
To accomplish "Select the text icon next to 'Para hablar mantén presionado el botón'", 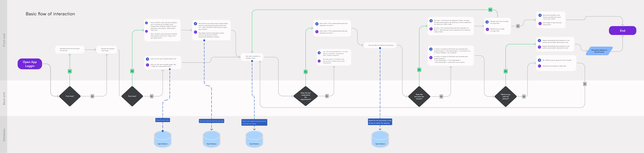I will 195,32.
